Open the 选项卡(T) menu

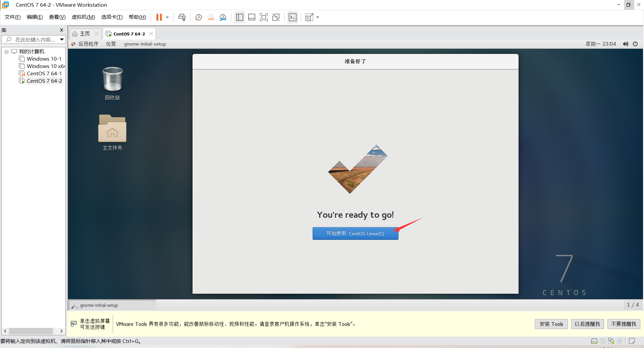[112, 17]
